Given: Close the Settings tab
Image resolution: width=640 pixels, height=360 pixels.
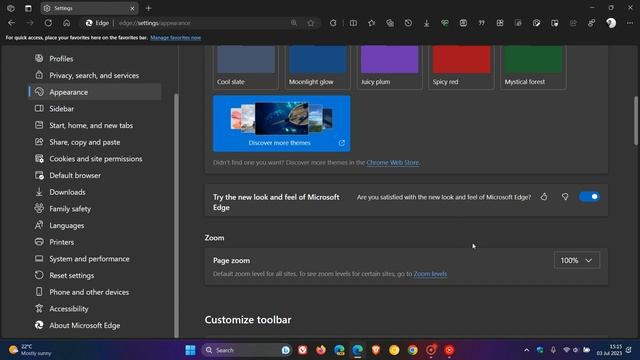Looking at the screenshot, I should (132, 8).
